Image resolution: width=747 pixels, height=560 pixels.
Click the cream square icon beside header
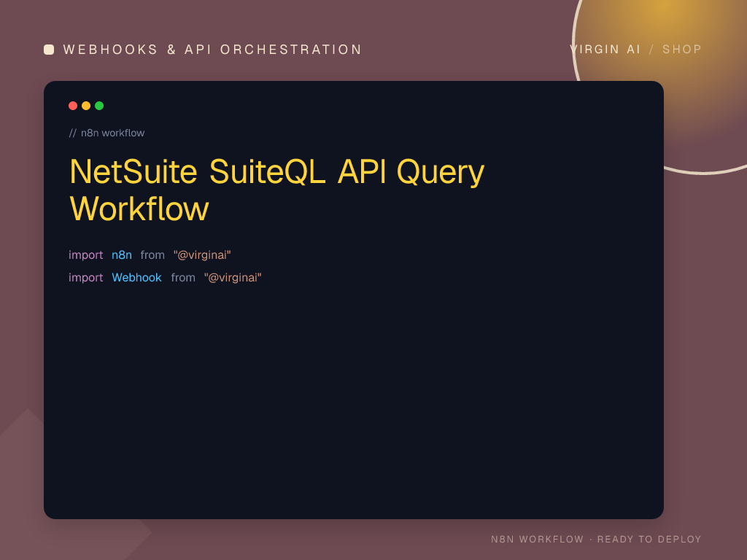(x=49, y=50)
